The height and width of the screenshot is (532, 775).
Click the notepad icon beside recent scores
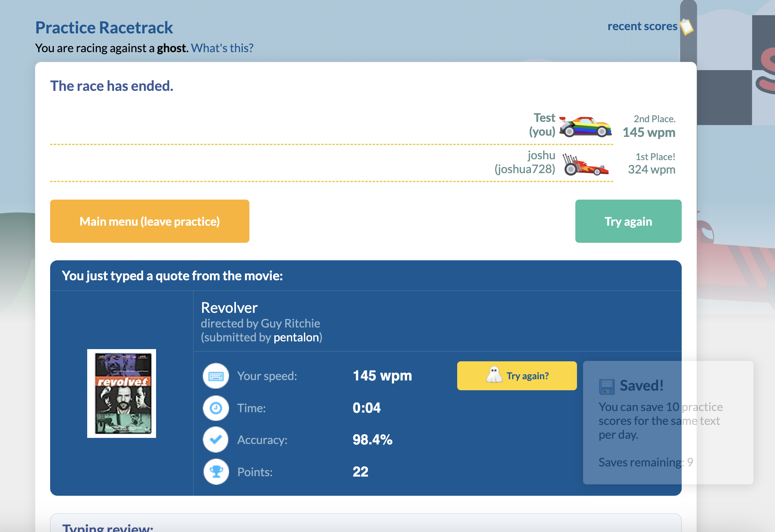pos(687,26)
